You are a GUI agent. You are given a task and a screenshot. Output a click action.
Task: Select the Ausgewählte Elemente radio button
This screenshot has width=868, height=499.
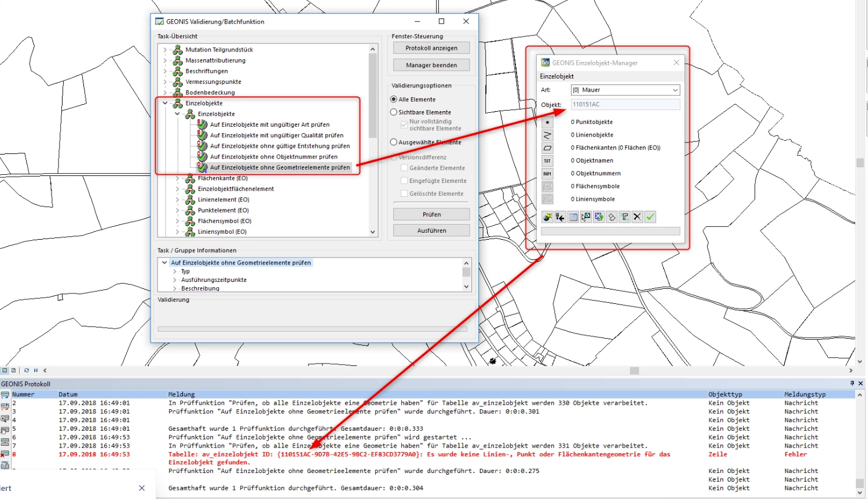click(x=394, y=142)
